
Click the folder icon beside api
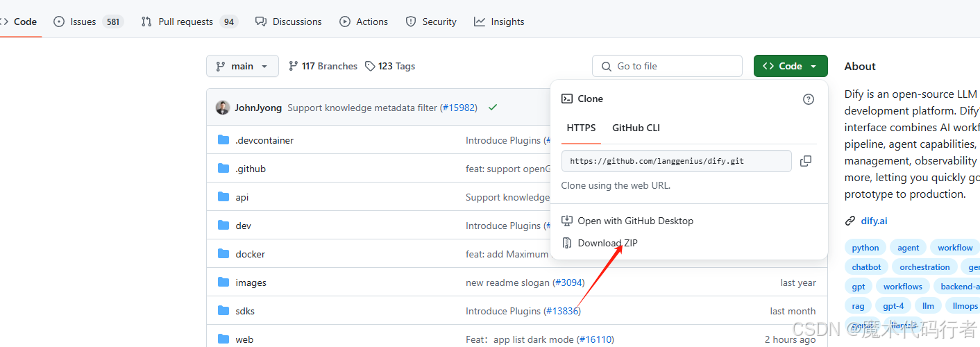point(223,197)
